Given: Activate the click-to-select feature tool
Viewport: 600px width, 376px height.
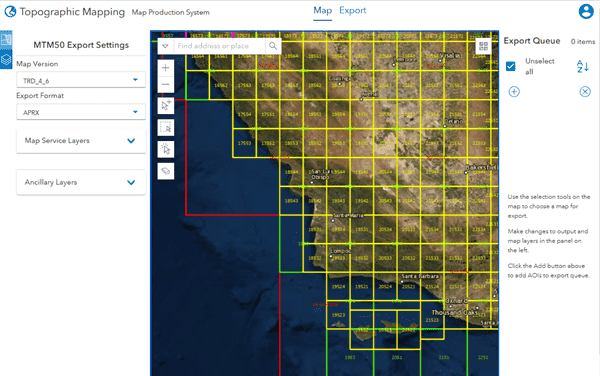Looking at the screenshot, I should 166,149.
